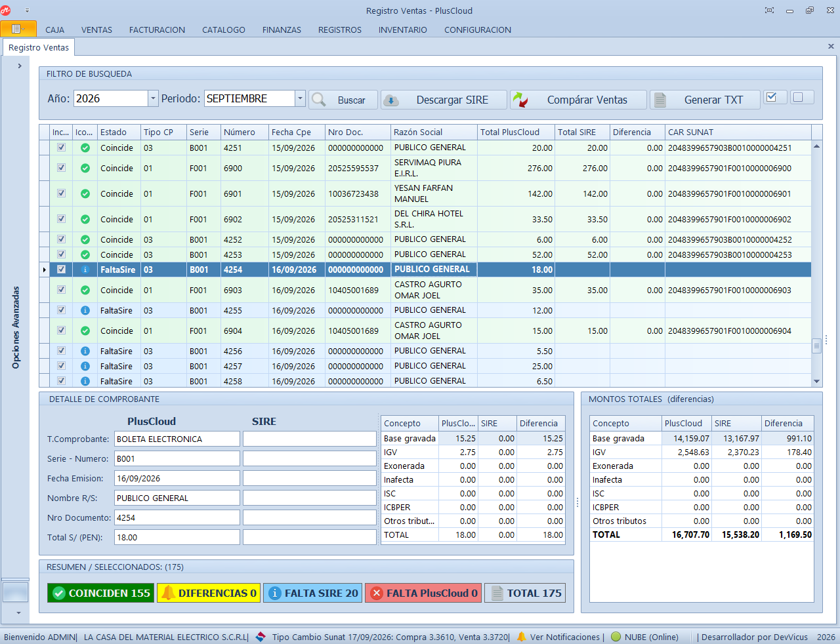Toggle include checkbox for row 6903
840x644 pixels.
point(61,290)
